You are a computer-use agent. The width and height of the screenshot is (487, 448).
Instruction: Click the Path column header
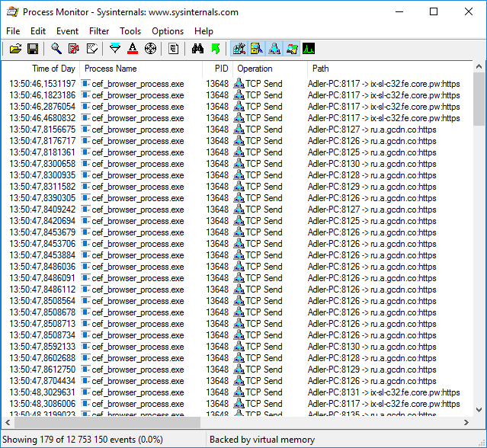click(390, 69)
